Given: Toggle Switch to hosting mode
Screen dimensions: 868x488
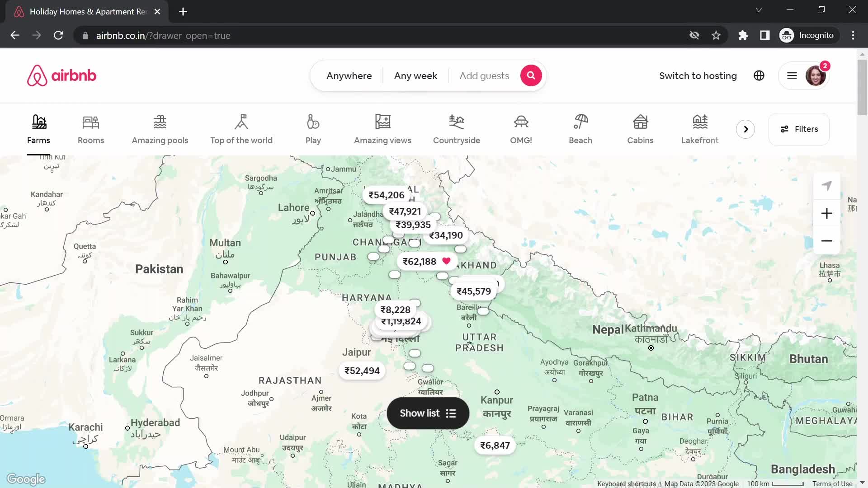Looking at the screenshot, I should point(698,75).
